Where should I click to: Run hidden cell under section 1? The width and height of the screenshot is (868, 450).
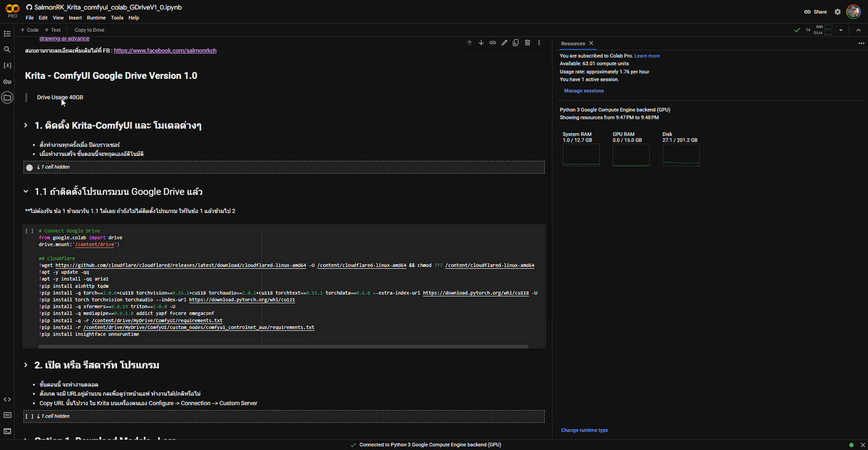point(29,167)
